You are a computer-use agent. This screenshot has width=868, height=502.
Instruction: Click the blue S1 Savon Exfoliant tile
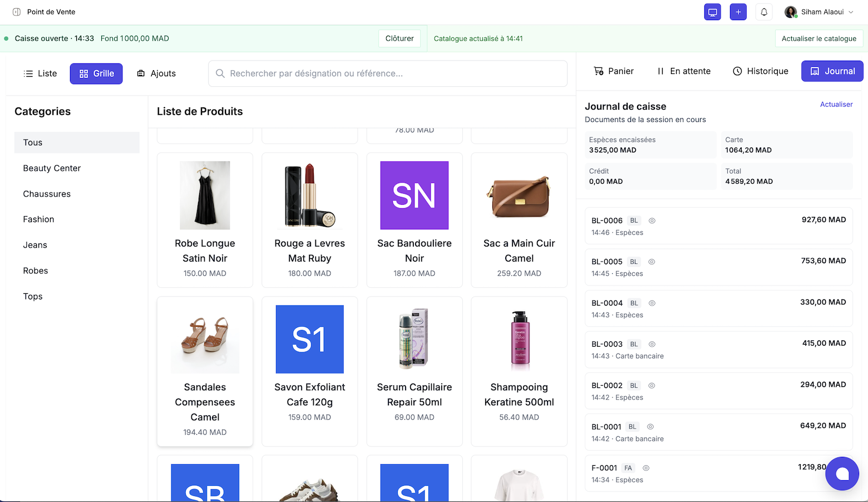tap(310, 339)
